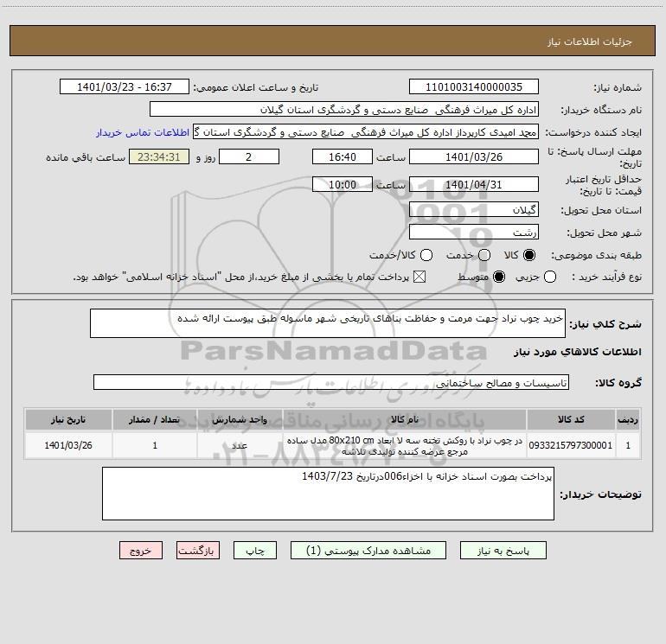Click the گروه کالا field تاسیسات و مصالح ساختمانی
This screenshot has width=666, height=644.
331,382
